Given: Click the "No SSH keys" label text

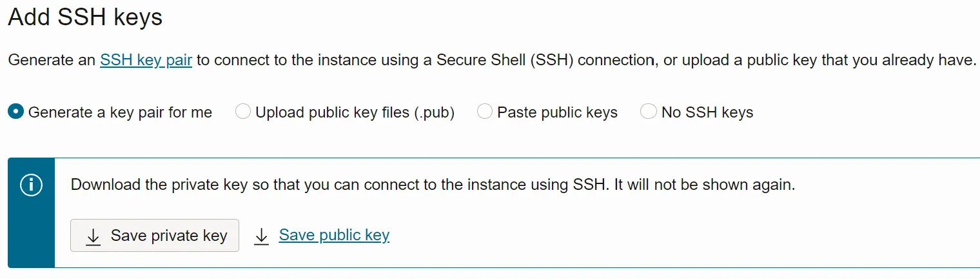Looking at the screenshot, I should point(707,112).
